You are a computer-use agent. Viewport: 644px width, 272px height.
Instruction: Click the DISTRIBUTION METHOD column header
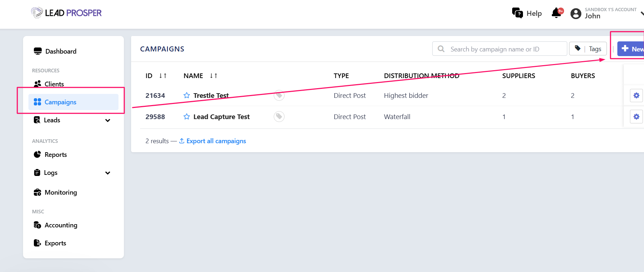[x=422, y=76]
